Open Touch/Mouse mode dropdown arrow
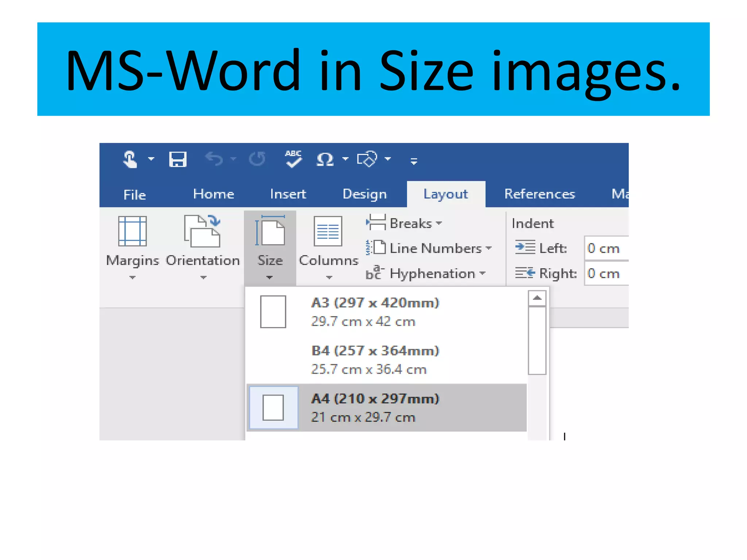 coord(151,159)
